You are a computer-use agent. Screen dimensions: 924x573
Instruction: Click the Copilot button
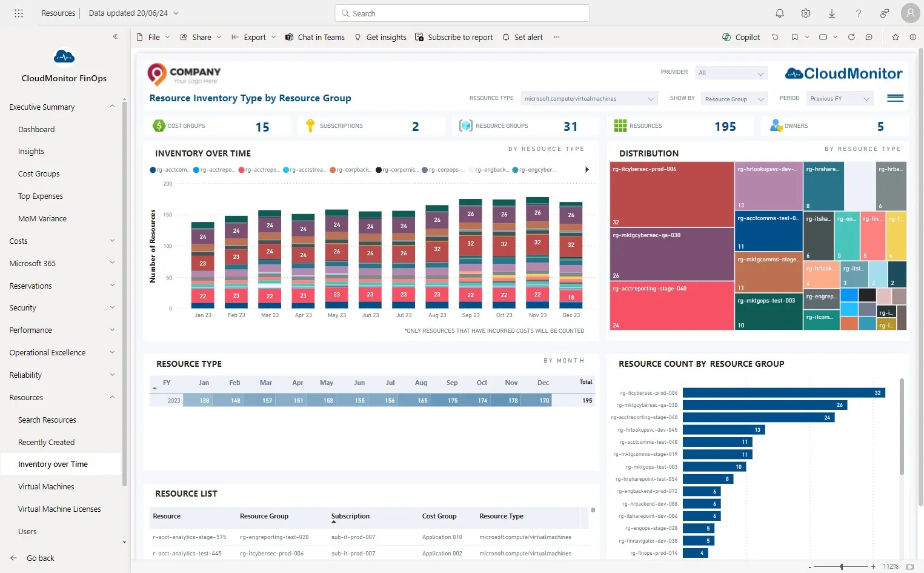click(x=741, y=37)
